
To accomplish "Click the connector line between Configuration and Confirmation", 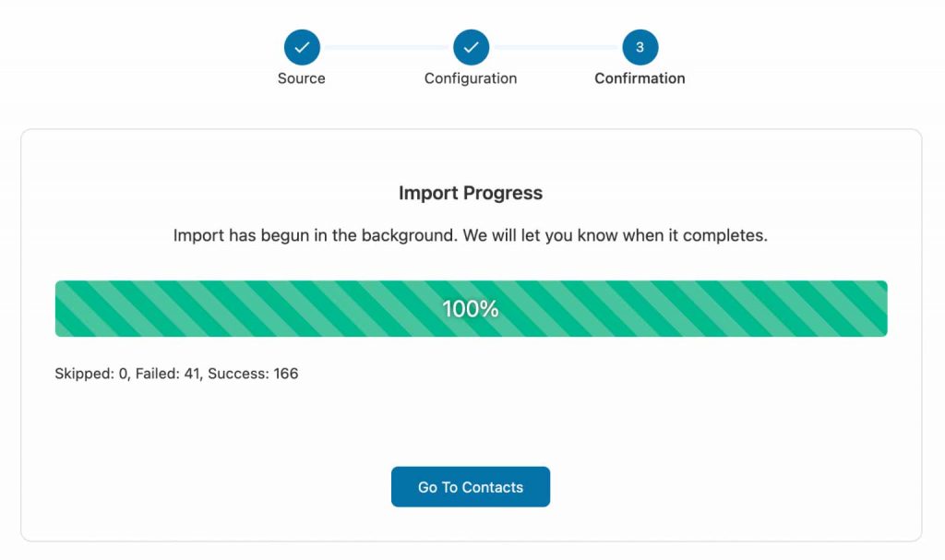I will (x=556, y=47).
